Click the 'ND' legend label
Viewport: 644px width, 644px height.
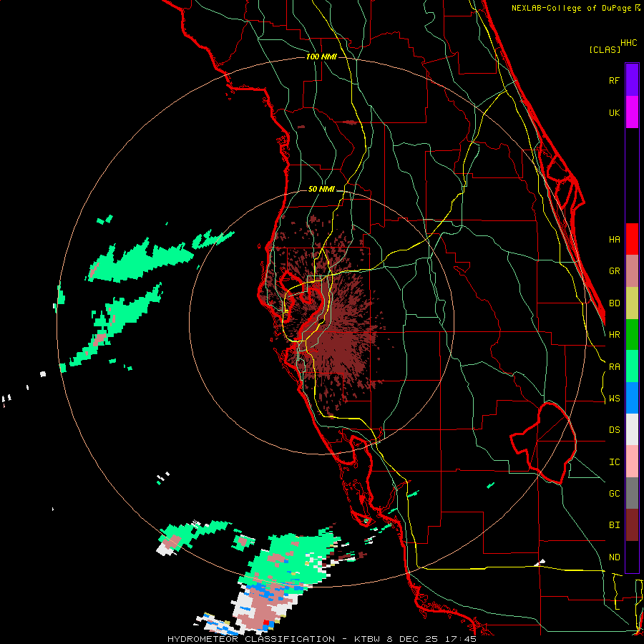(614, 557)
